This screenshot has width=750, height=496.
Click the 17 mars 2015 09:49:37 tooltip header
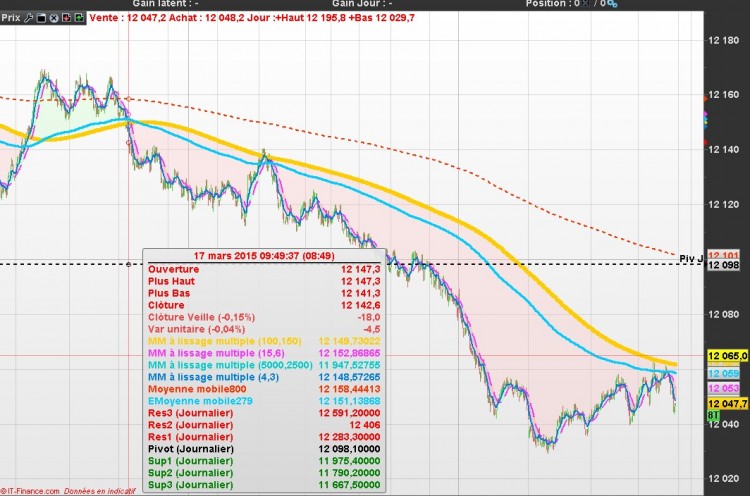264,256
